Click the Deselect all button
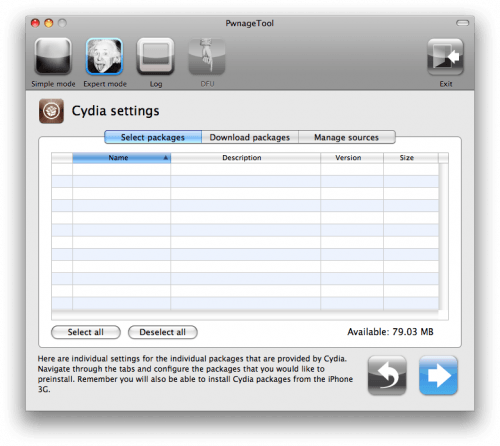Screen dimensions: 500x446 (163, 332)
